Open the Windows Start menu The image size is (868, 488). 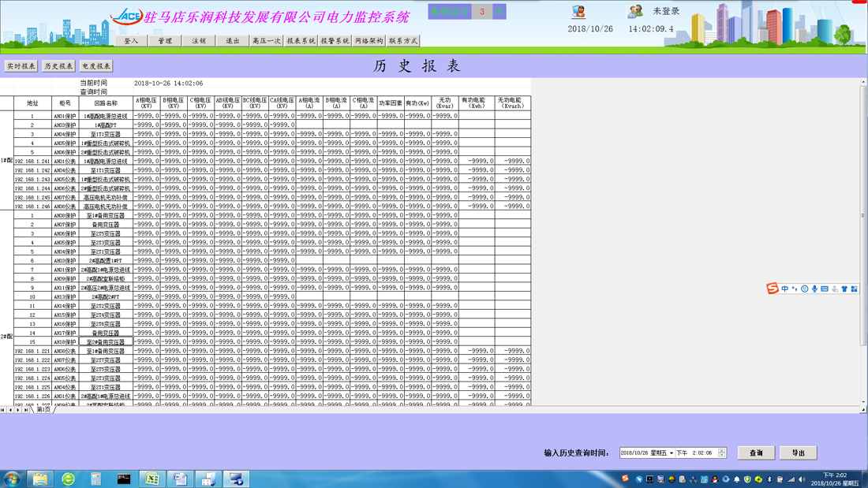tap(12, 479)
